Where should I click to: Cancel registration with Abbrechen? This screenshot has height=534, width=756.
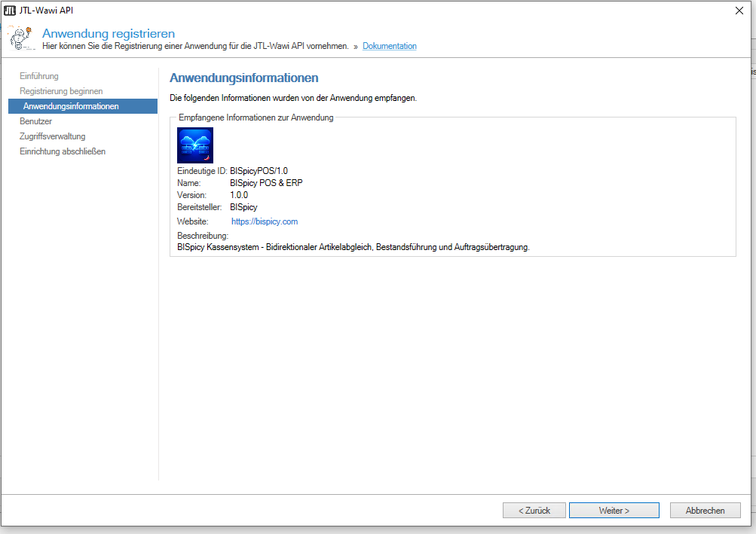coord(705,511)
